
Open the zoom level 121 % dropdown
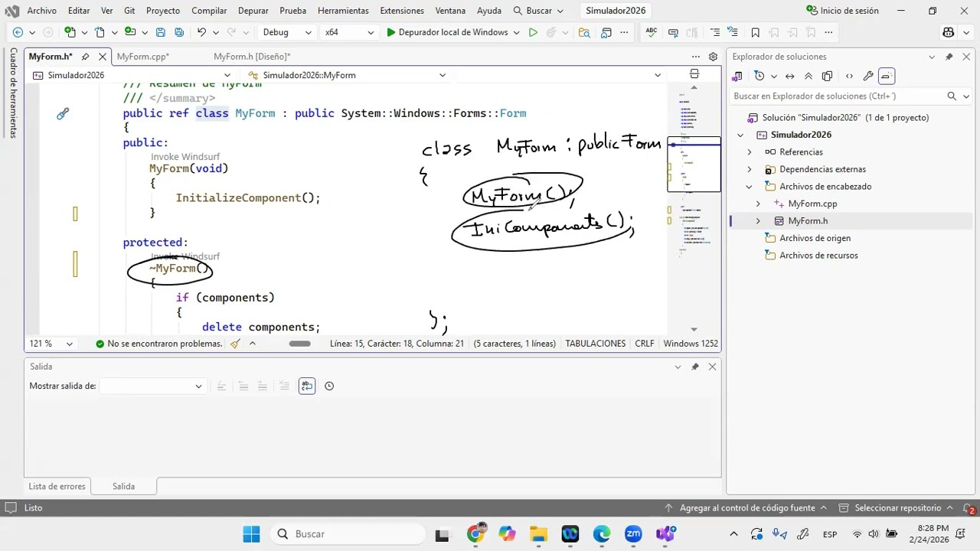[x=51, y=344]
